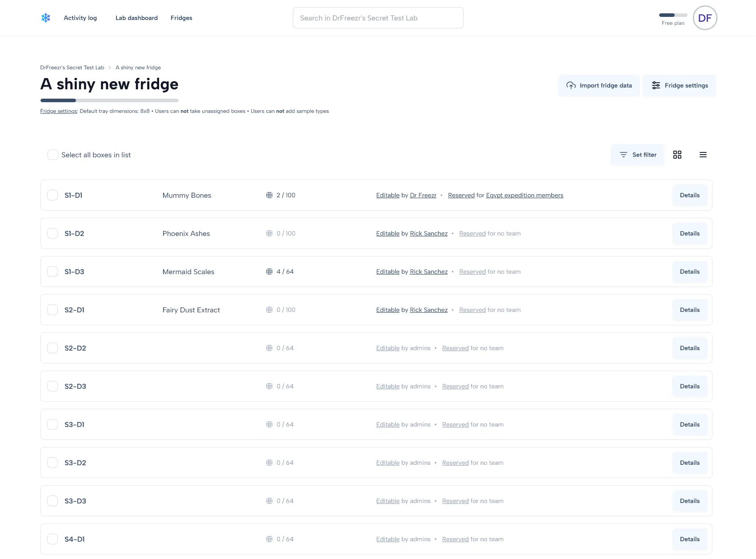
Task: Click the grid icon in Mermaid Scales row
Action: point(269,272)
